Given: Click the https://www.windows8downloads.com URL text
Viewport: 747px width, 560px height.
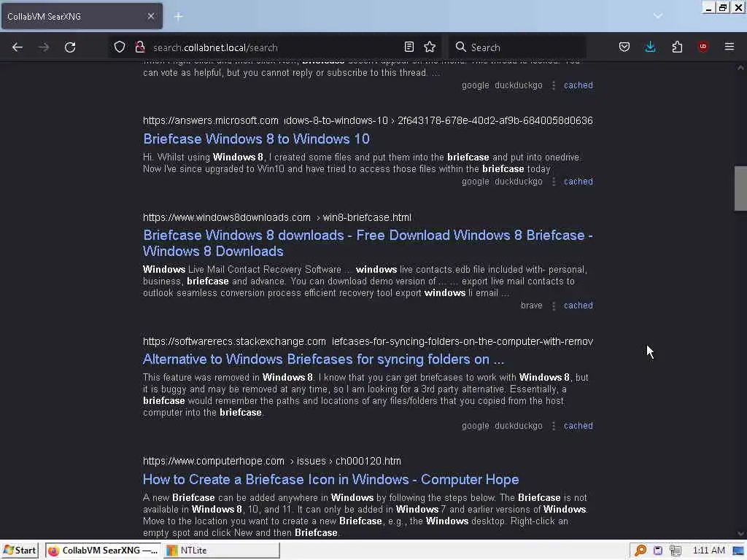Looking at the screenshot, I should click(227, 217).
